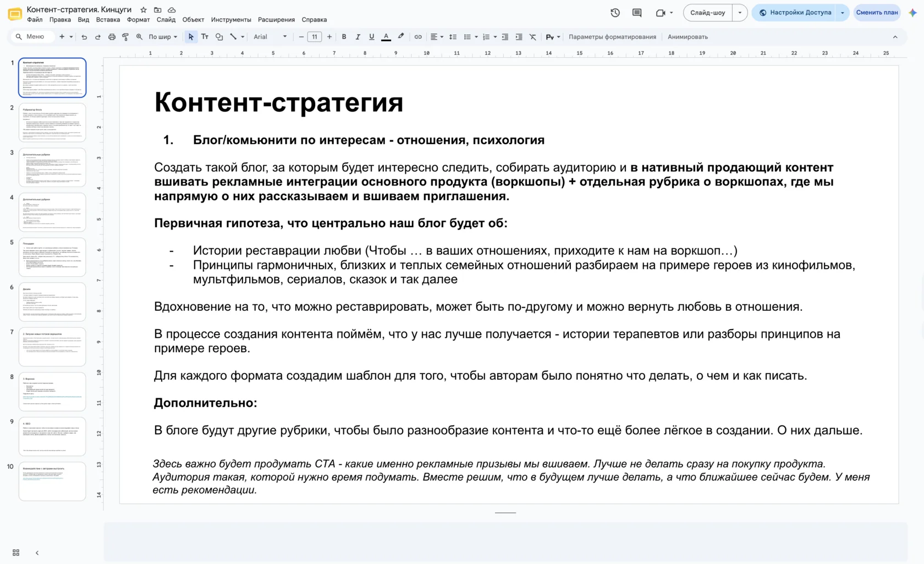Open the text alignment dropdown
924x564 pixels.
pyautogui.click(x=437, y=37)
